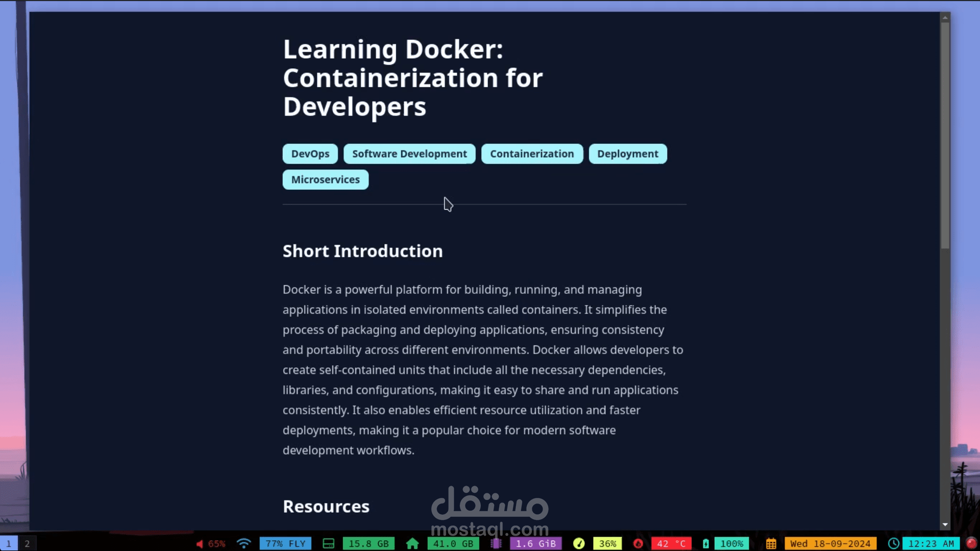980x551 pixels.
Task: Click the 65% volume level text
Action: point(216,544)
